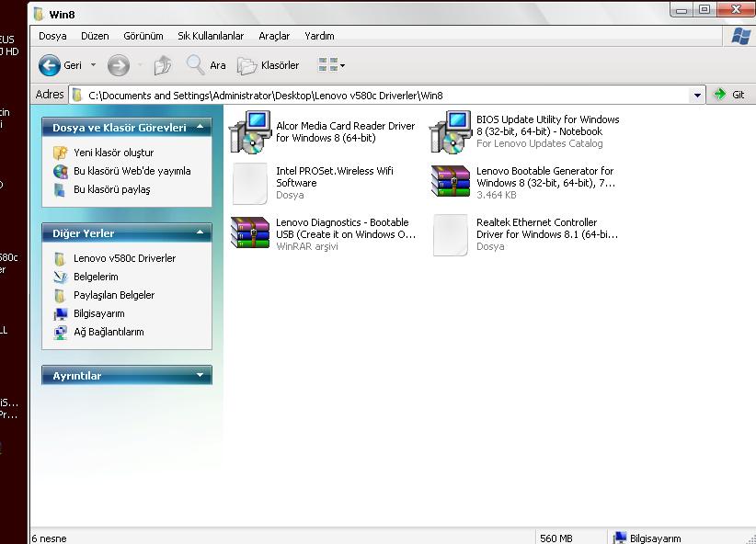Click the forward navigation arrow icon
The image size is (756, 544).
tap(118, 65)
